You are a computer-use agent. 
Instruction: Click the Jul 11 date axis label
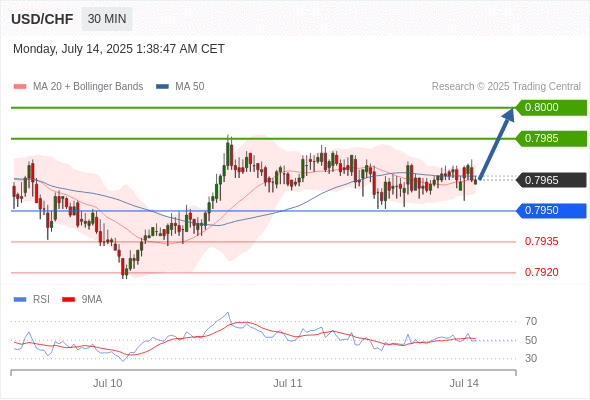288,383
